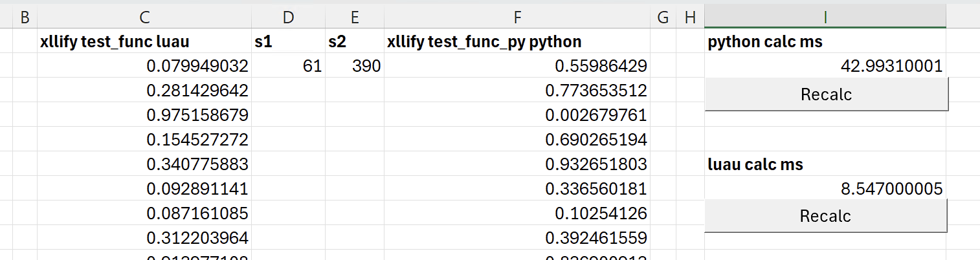Select the cell with value 0.087161085

[x=144, y=213]
